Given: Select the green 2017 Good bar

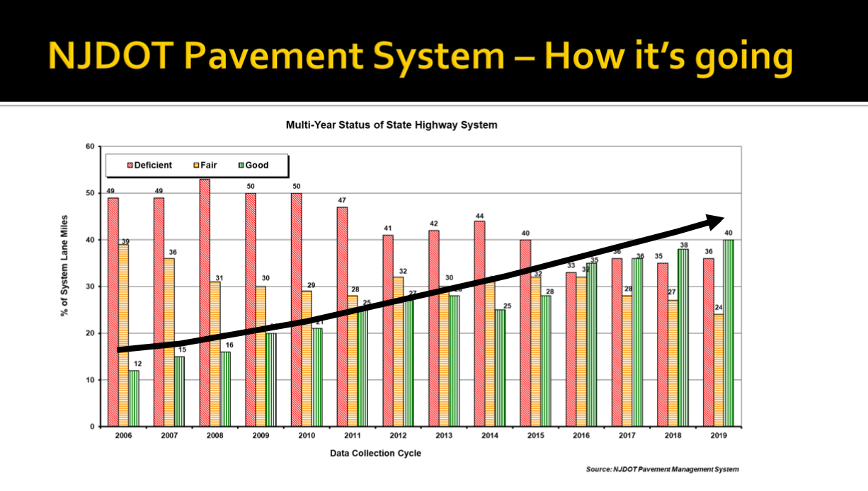Looking at the screenshot, I should point(637,342).
